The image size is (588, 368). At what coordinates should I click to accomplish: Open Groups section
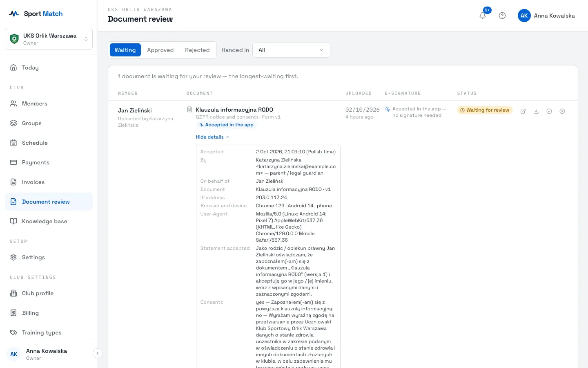coord(49,123)
